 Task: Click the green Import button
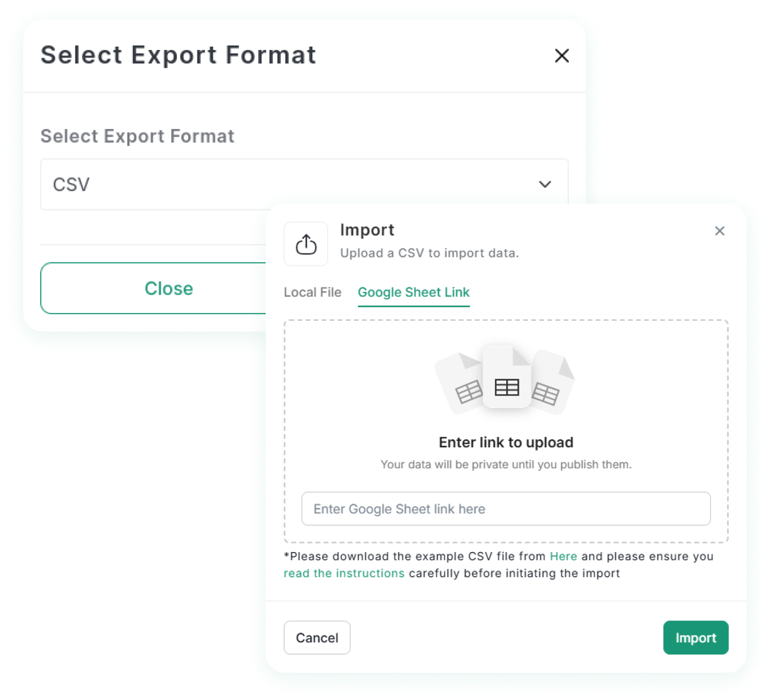point(696,637)
